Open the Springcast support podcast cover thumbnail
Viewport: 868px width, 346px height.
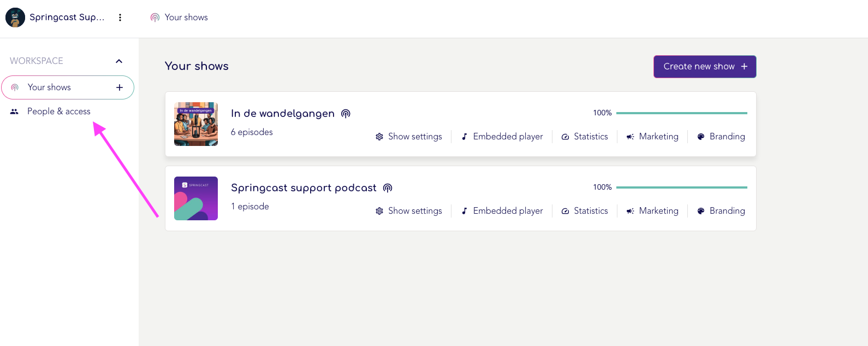pos(196,198)
